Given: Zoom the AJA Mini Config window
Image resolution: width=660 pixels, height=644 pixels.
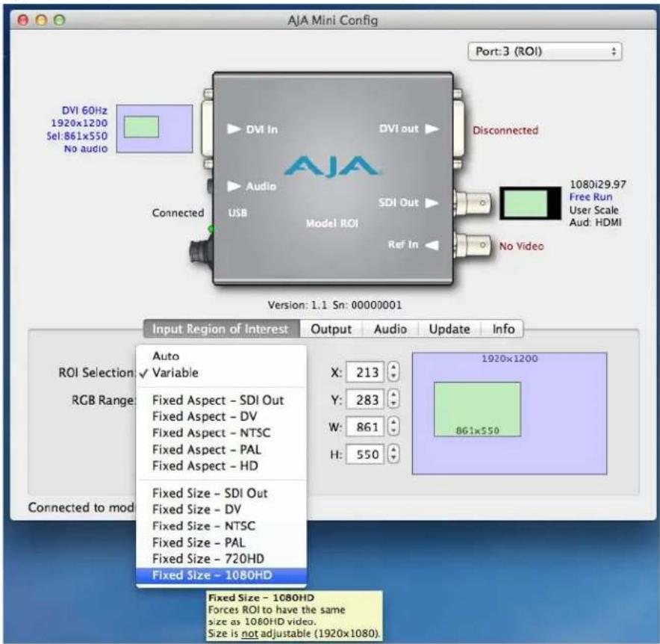Looking at the screenshot, I should 59,19.
